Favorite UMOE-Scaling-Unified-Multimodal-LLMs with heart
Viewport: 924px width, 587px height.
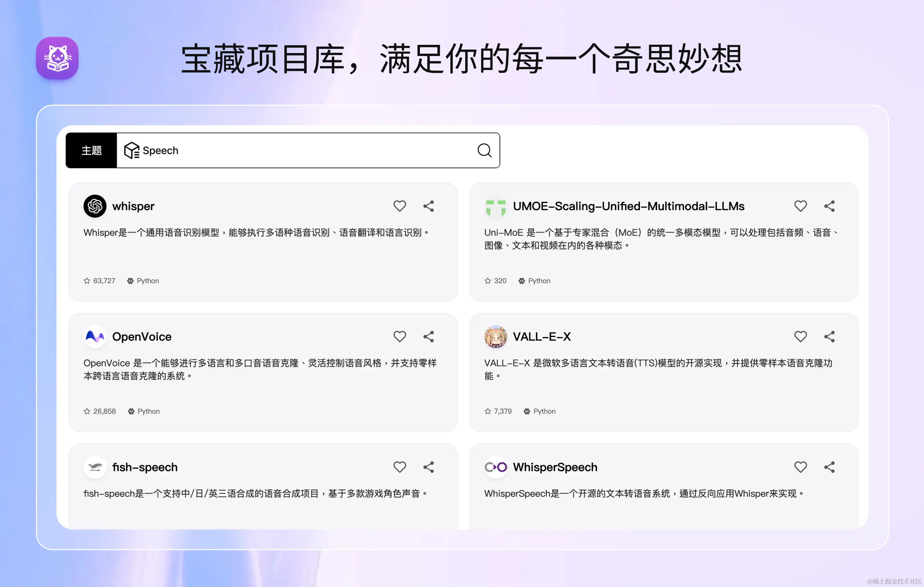point(800,206)
